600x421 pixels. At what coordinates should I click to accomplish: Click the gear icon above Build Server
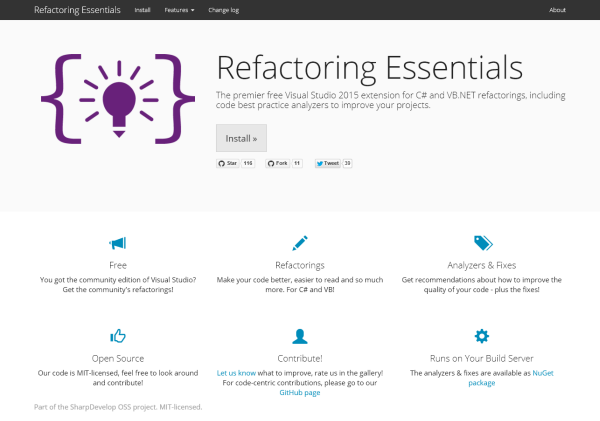click(482, 336)
